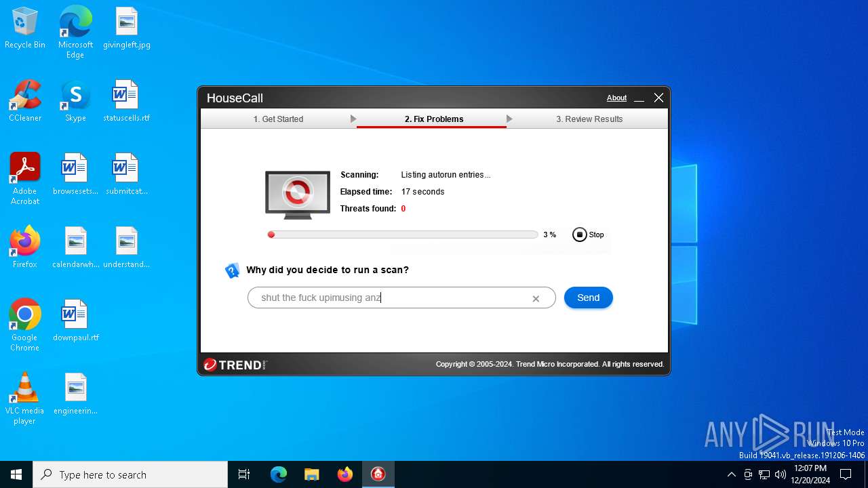Viewport: 868px width, 488px height.
Task: Open the taskbar clock and date
Action: [810, 474]
